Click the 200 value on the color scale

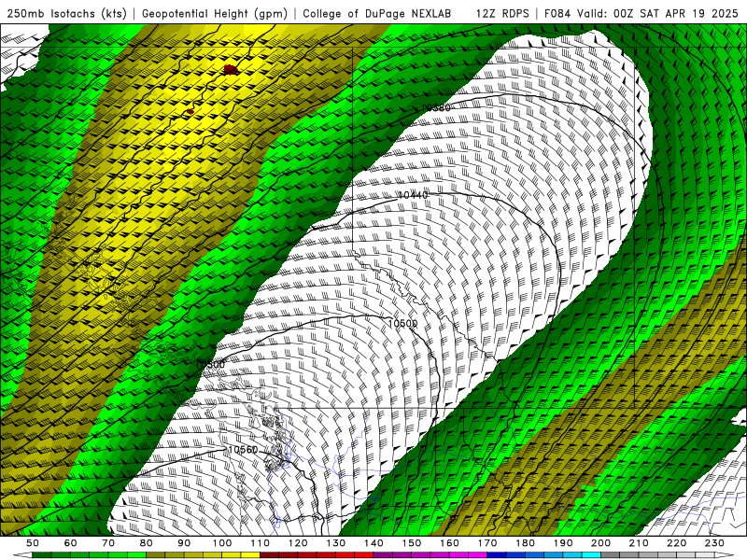601,543
